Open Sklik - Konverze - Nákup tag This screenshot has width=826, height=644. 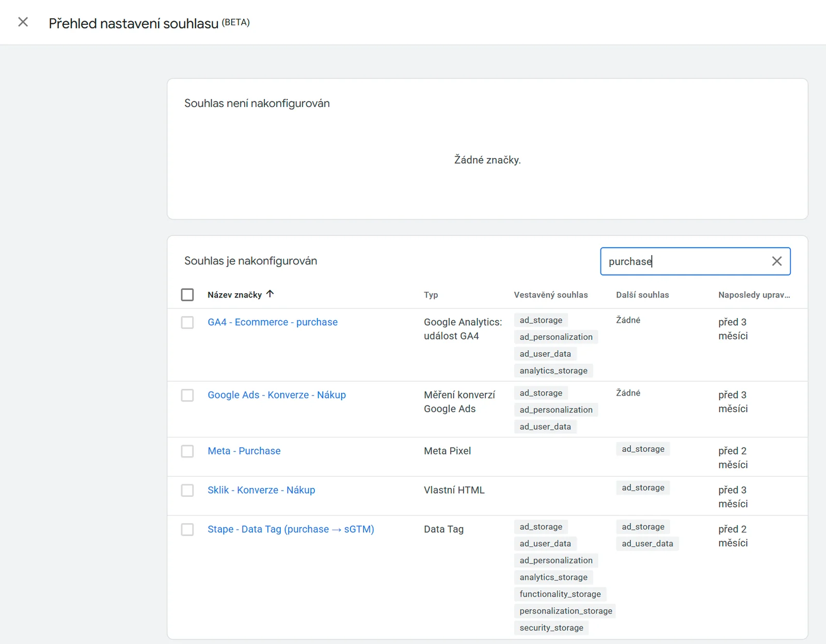(261, 490)
